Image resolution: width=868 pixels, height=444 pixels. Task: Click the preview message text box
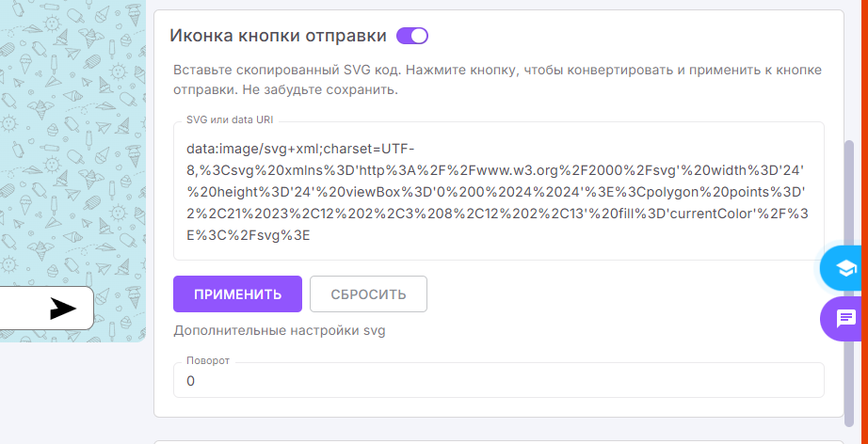24,309
